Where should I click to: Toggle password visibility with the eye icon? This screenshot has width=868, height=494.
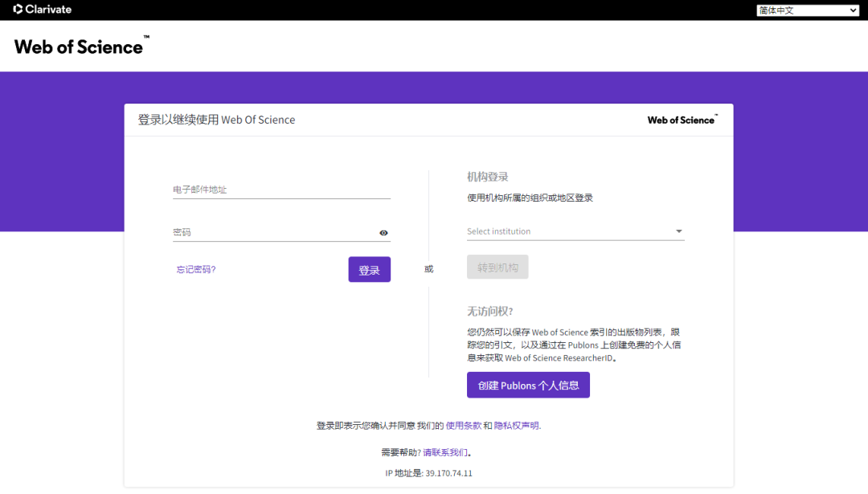[x=383, y=232]
